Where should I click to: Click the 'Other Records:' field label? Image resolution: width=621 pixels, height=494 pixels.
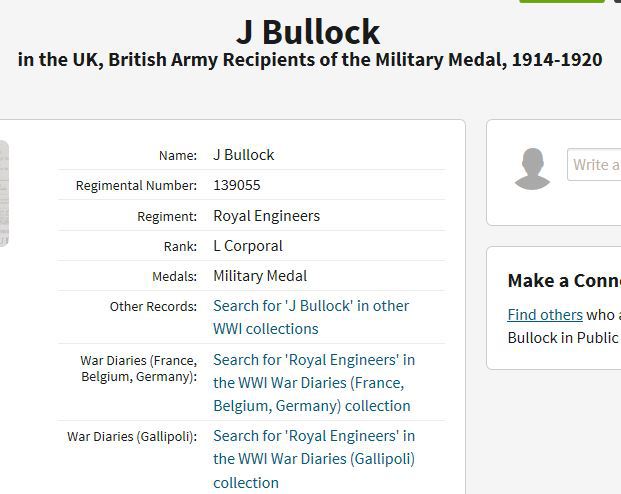click(x=153, y=307)
